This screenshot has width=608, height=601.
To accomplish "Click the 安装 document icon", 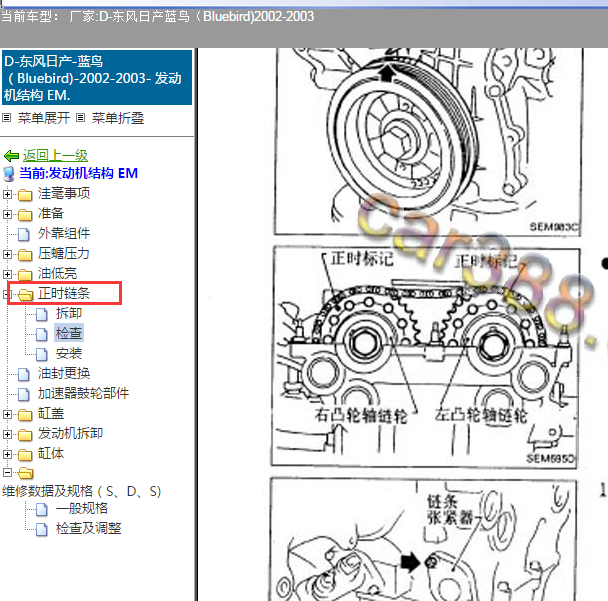I will [42, 353].
